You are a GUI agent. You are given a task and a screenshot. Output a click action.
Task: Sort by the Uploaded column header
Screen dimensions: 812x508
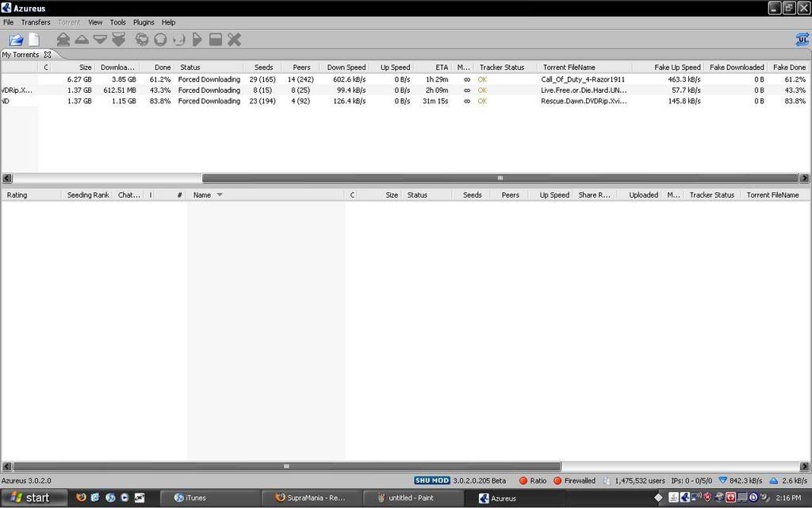pos(643,195)
